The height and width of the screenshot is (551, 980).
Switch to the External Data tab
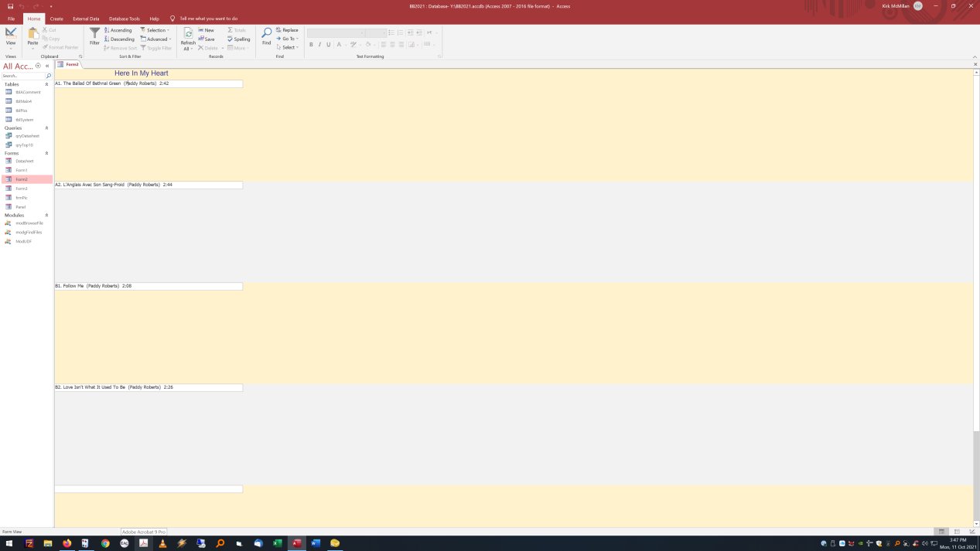click(x=86, y=19)
